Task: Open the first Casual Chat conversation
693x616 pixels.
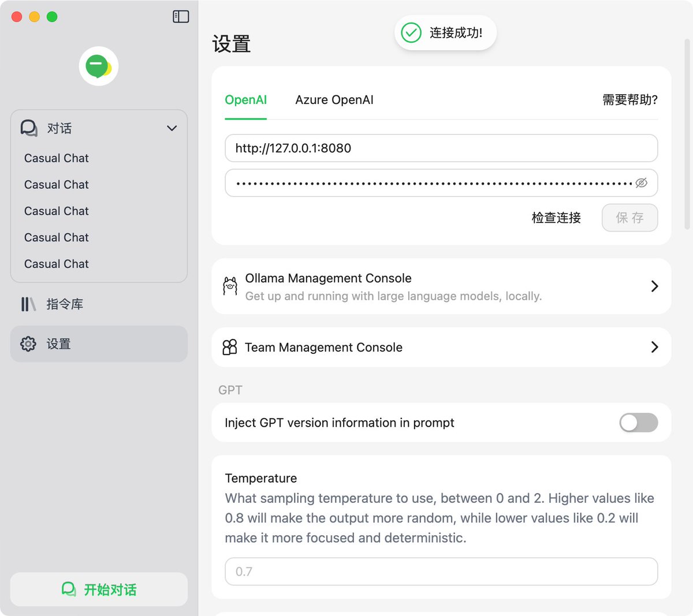Action: point(57,158)
